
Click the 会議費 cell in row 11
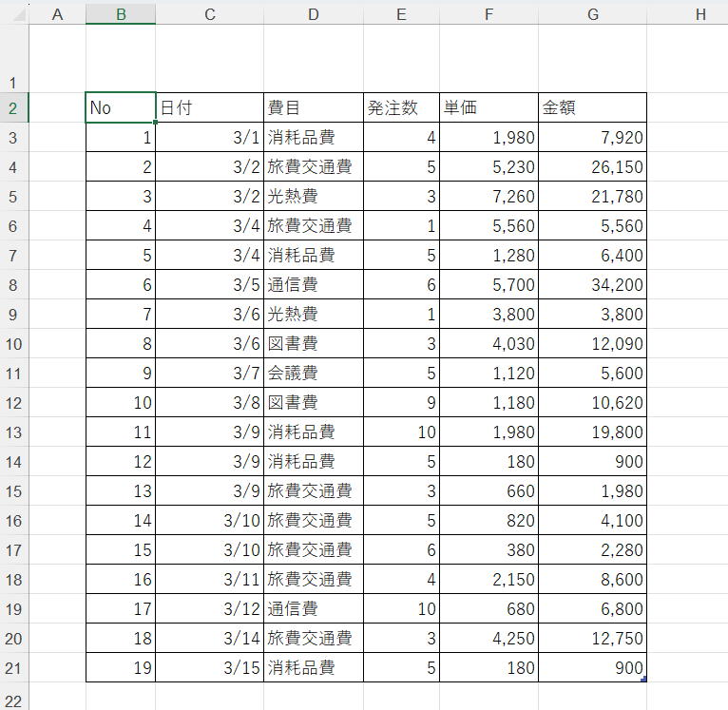[314, 373]
